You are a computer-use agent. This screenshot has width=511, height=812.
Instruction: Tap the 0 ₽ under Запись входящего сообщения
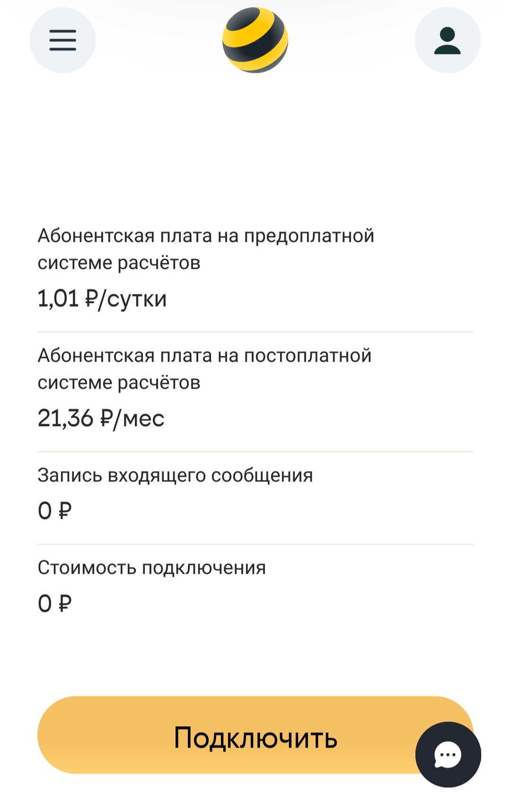coord(55,511)
